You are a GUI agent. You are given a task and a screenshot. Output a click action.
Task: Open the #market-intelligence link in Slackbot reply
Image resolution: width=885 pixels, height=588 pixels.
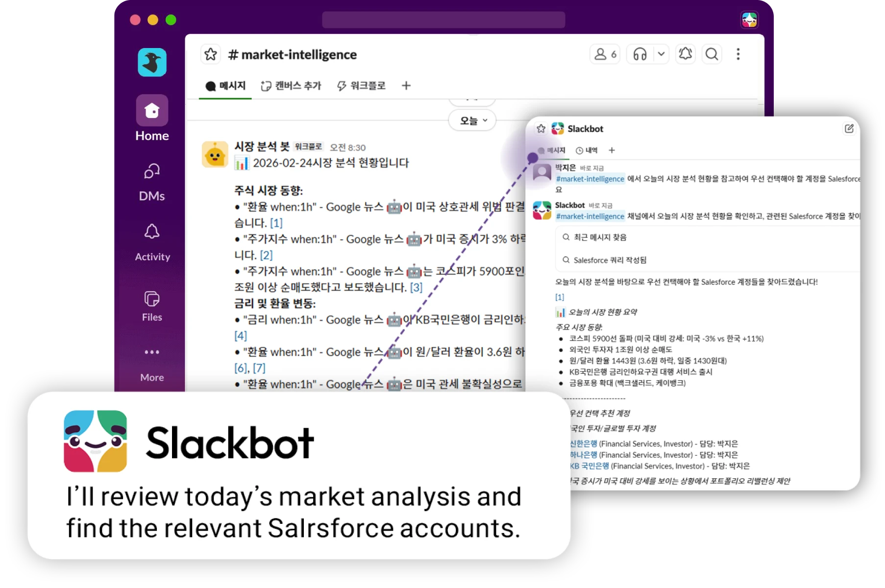590,216
